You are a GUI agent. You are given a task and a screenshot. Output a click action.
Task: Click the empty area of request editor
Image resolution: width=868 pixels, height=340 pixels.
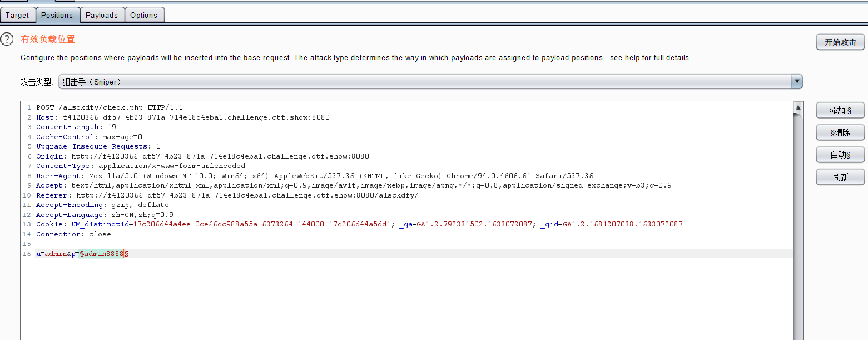[x=414, y=300]
